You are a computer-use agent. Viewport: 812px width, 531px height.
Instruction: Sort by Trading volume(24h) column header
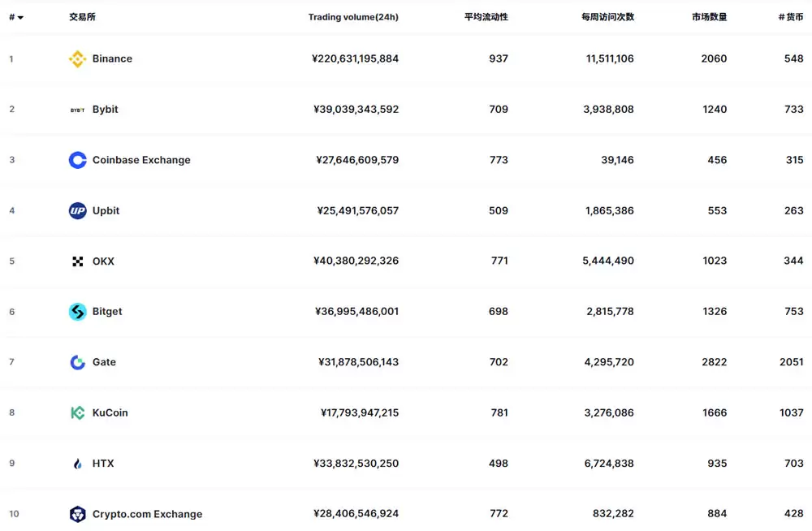[x=353, y=17]
